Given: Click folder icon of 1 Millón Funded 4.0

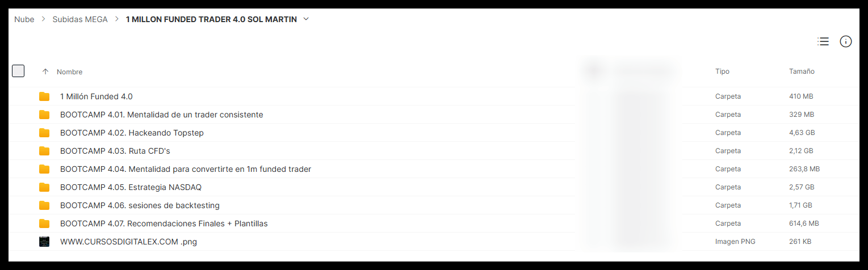Looking at the screenshot, I should click(x=44, y=96).
